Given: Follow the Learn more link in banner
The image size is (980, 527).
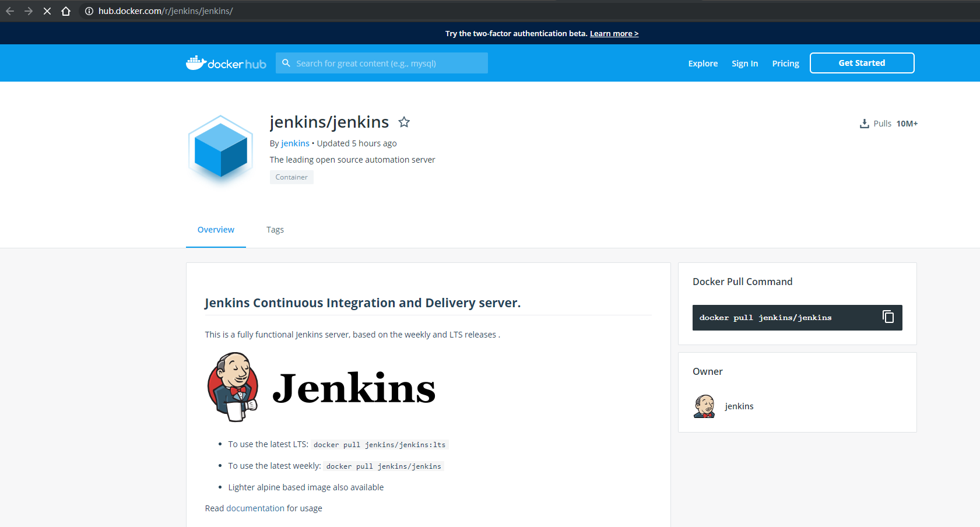Looking at the screenshot, I should click(614, 34).
